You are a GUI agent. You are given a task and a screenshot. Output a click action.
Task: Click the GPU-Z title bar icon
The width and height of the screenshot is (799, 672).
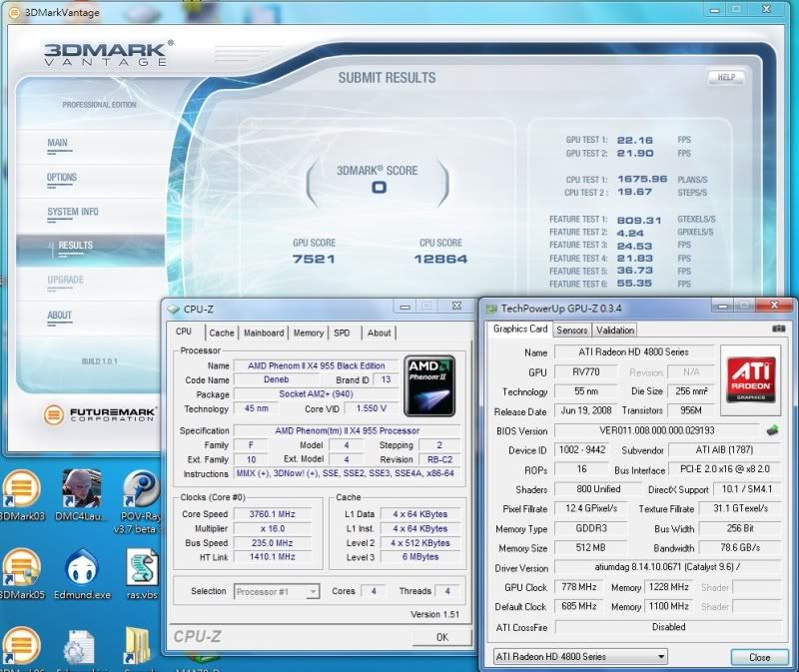click(491, 309)
